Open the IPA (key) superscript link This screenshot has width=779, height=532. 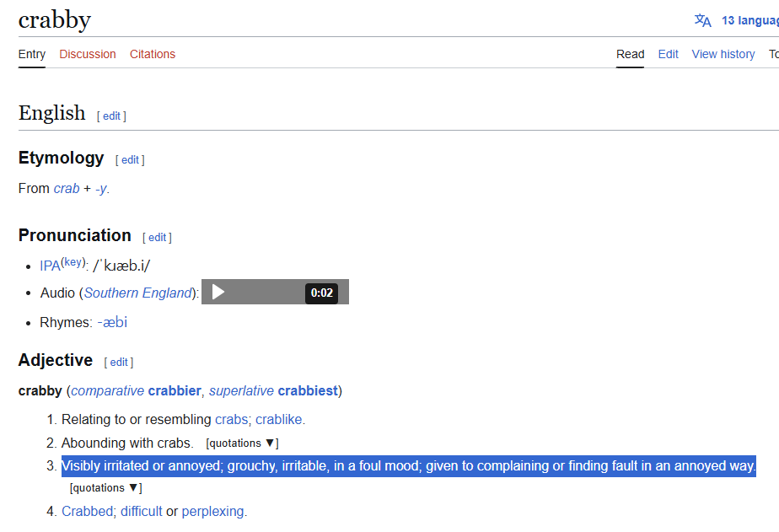pyautogui.click(x=73, y=261)
